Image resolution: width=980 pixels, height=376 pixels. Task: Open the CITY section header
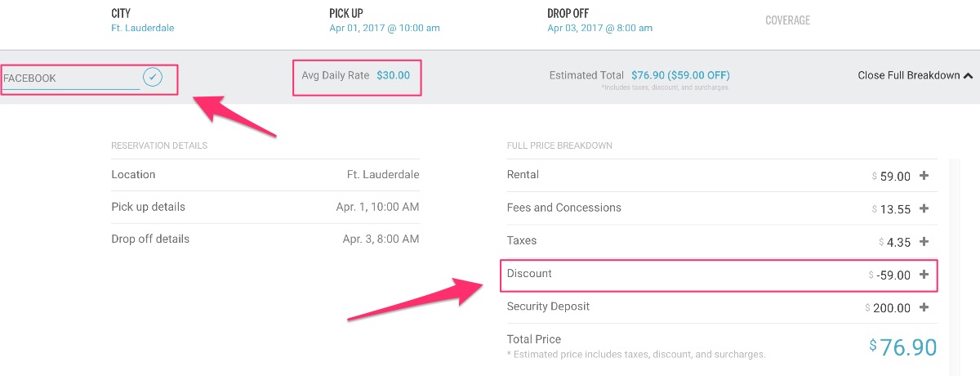tap(121, 14)
